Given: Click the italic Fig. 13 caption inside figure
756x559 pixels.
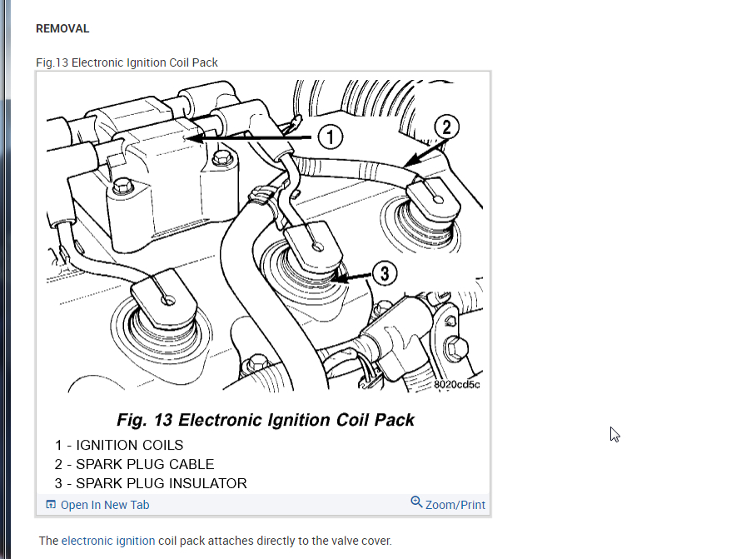Looking at the screenshot, I should 266,420.
